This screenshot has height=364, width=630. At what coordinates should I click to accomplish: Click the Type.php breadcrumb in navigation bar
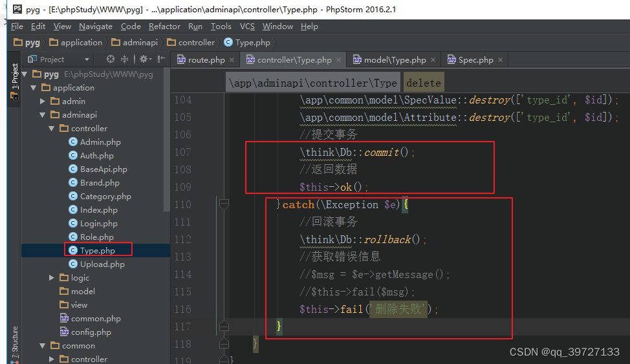(x=247, y=43)
